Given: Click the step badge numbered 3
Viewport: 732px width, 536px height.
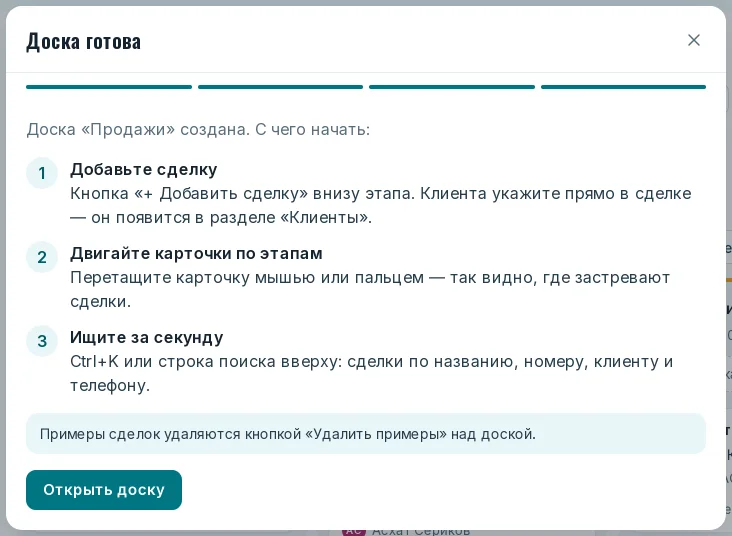Looking at the screenshot, I should (x=42, y=341).
